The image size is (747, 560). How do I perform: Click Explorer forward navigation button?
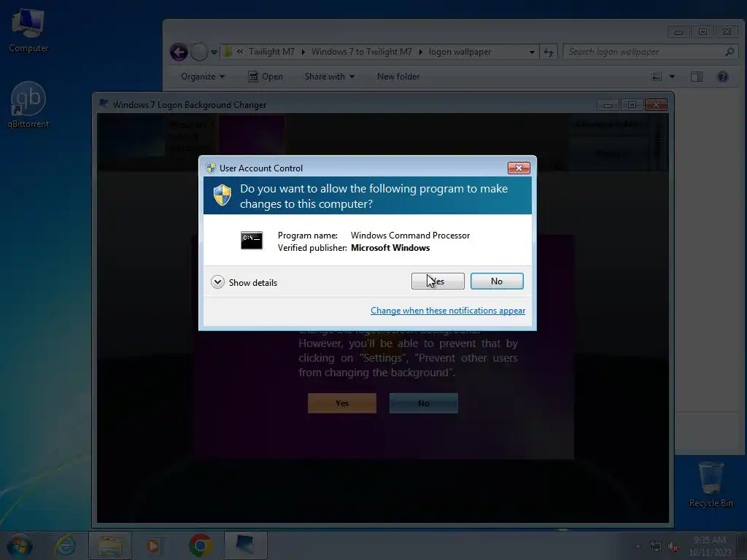(x=199, y=52)
